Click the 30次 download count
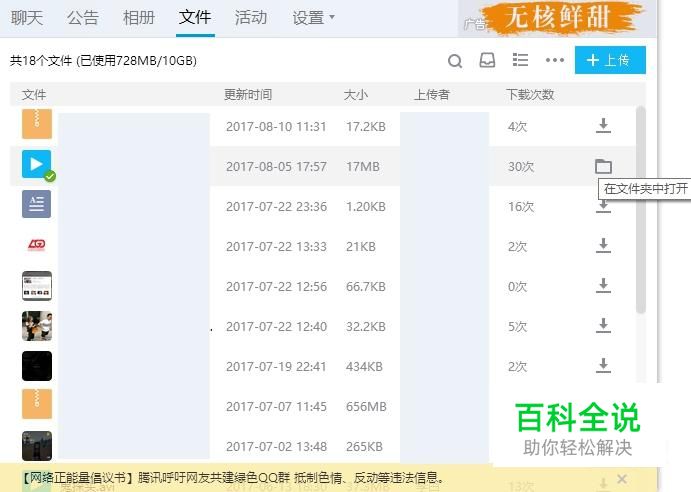 [x=521, y=167]
